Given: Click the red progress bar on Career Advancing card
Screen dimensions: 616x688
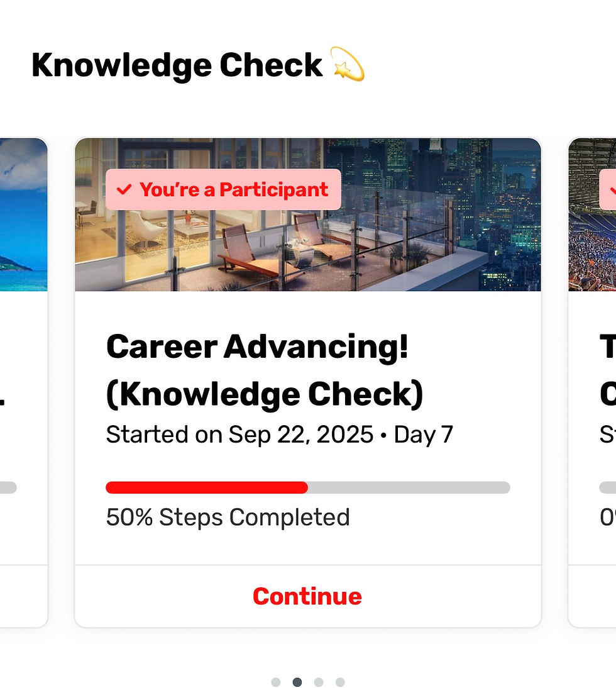Looking at the screenshot, I should (207, 487).
